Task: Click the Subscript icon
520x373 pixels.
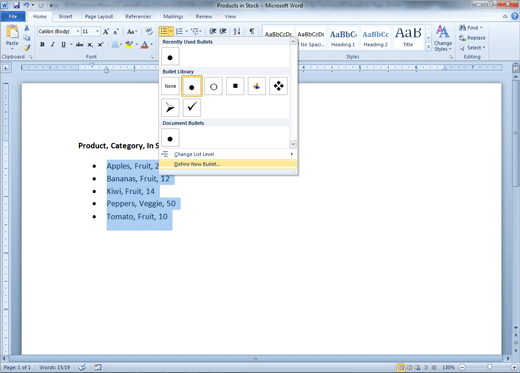Action: [90, 44]
